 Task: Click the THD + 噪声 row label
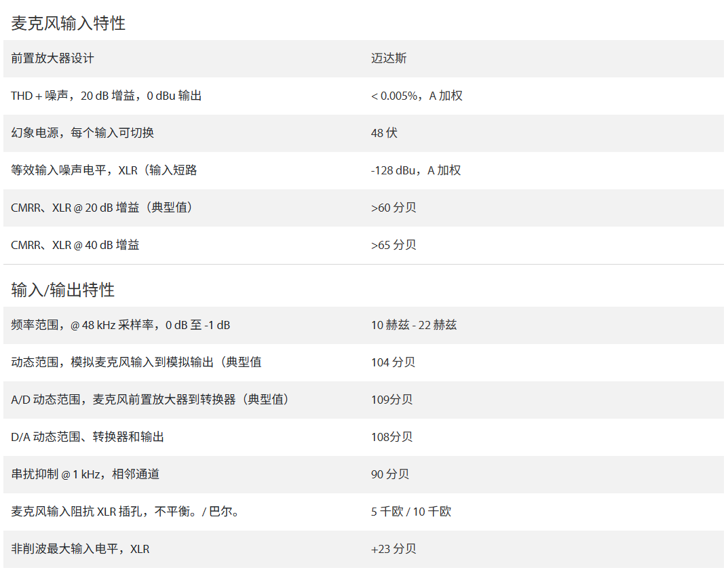point(106,96)
